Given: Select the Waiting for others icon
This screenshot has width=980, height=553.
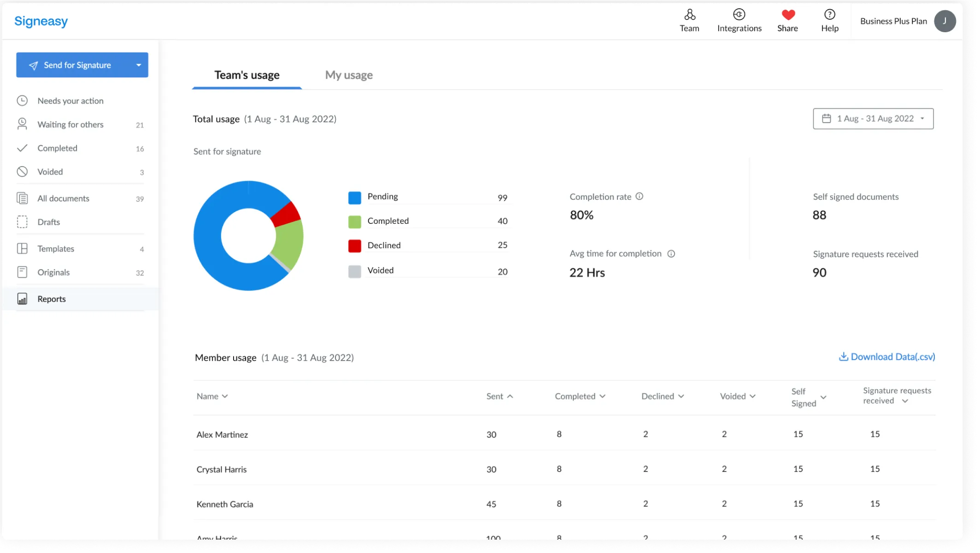Looking at the screenshot, I should pyautogui.click(x=22, y=124).
